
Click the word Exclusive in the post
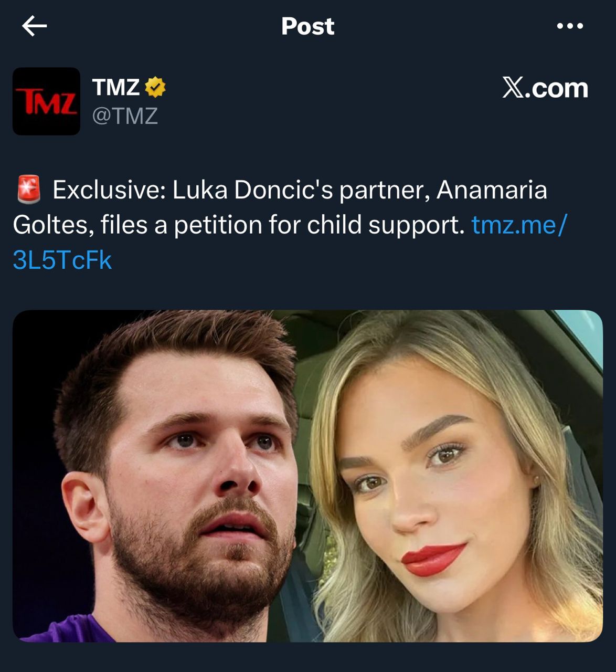[x=109, y=190]
